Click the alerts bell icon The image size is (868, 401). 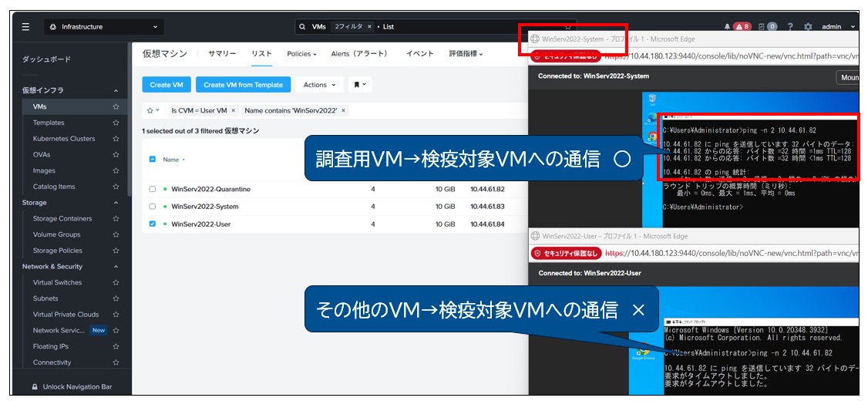click(x=728, y=27)
